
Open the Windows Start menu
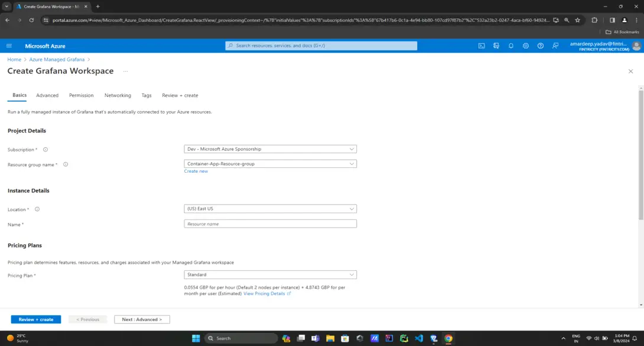(196, 338)
